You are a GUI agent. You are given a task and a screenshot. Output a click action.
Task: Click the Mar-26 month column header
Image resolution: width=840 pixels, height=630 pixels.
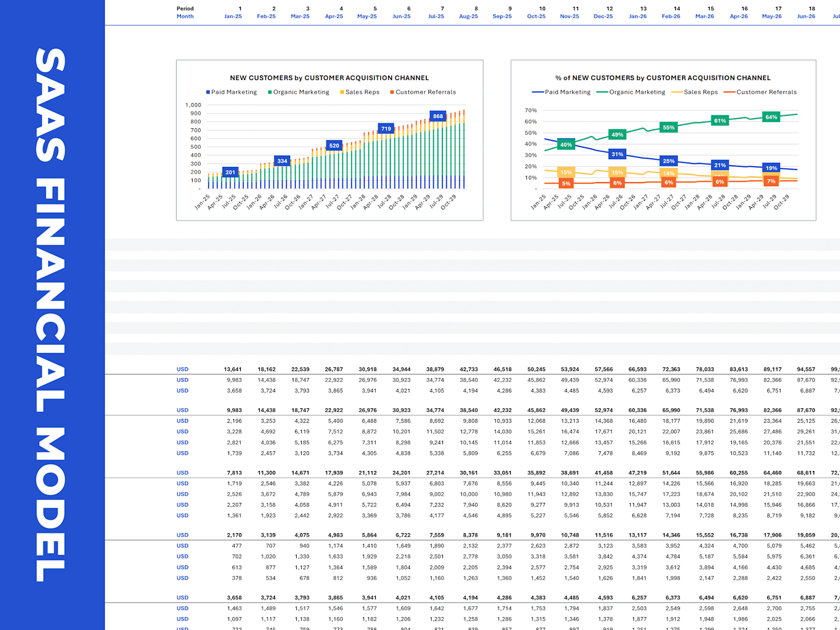[x=704, y=17]
